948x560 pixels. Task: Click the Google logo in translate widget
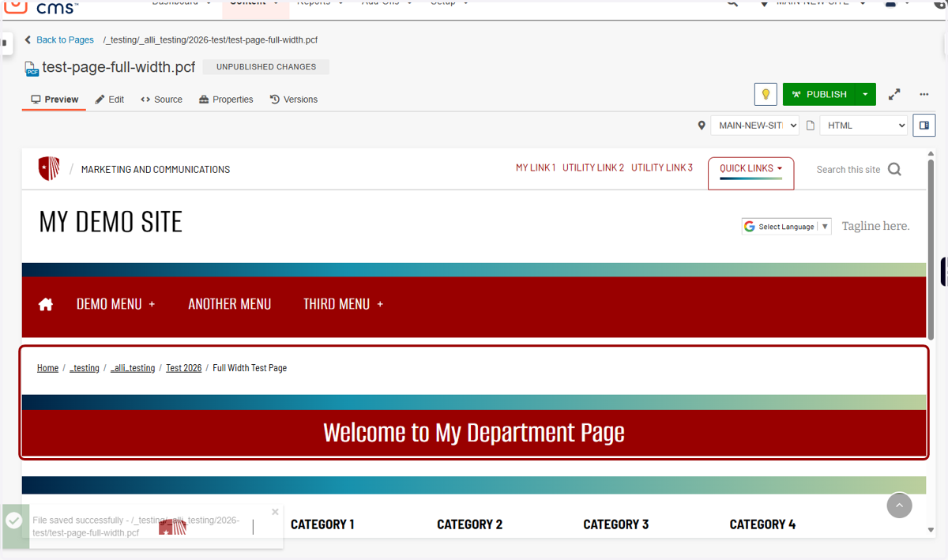tap(750, 227)
